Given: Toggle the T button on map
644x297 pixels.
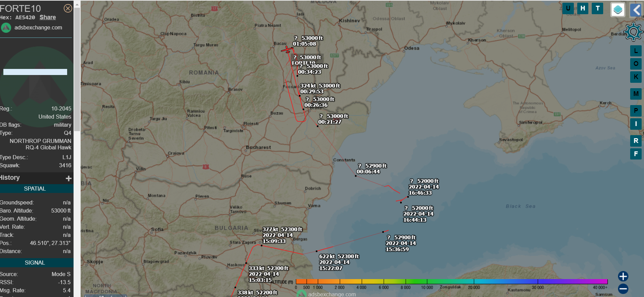Looking at the screenshot, I should (x=597, y=8).
